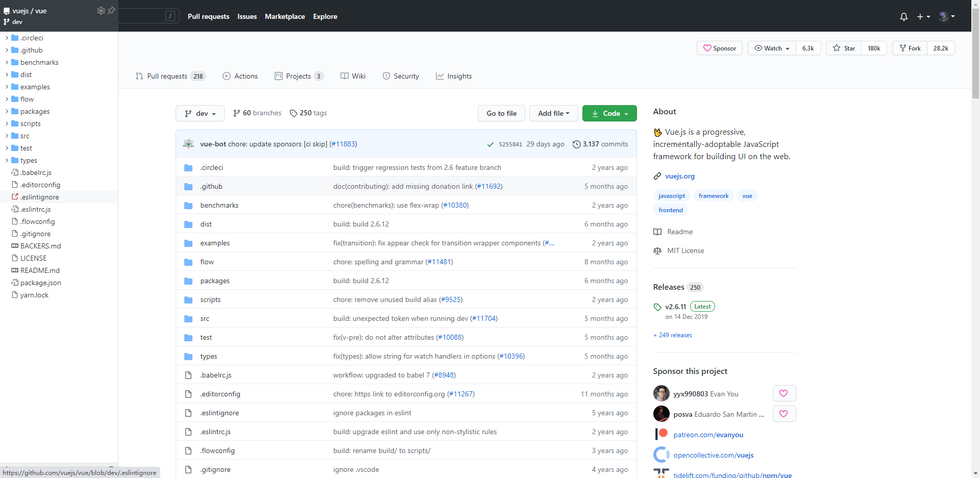The height and width of the screenshot is (478, 980).
Task: Check the commit status checkmark icon
Action: (x=491, y=144)
